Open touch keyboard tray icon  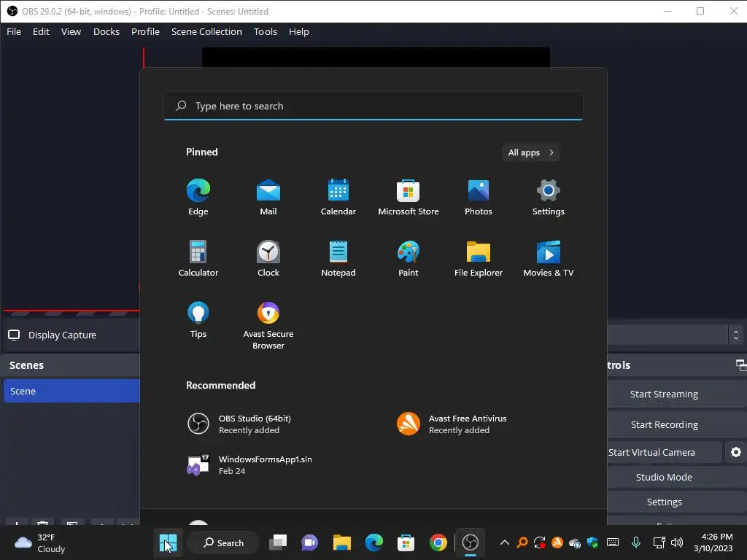coord(613,542)
